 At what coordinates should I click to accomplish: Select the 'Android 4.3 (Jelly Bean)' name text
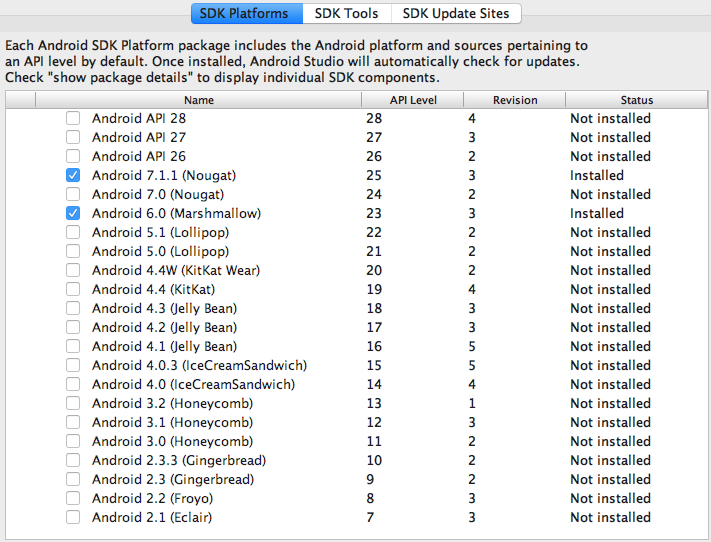pos(165,308)
